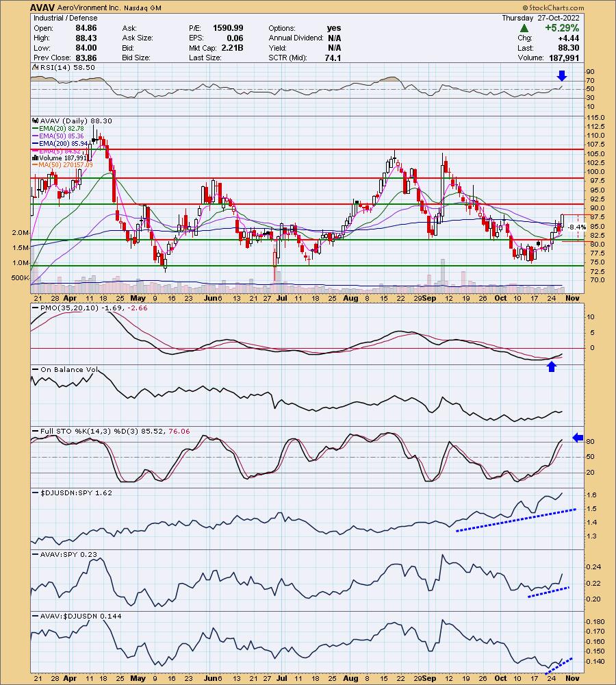Select the AeroVironment Inc. company name

click(88, 8)
